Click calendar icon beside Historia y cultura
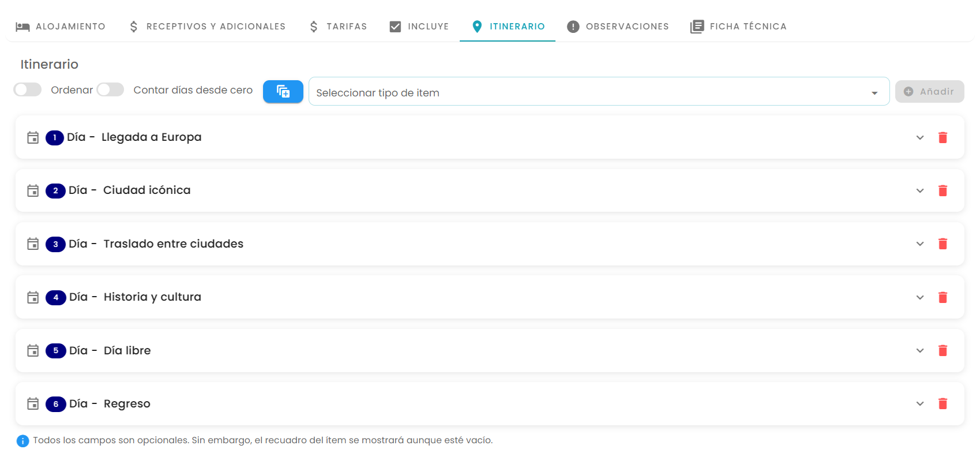The image size is (980, 449). pyautogui.click(x=33, y=297)
